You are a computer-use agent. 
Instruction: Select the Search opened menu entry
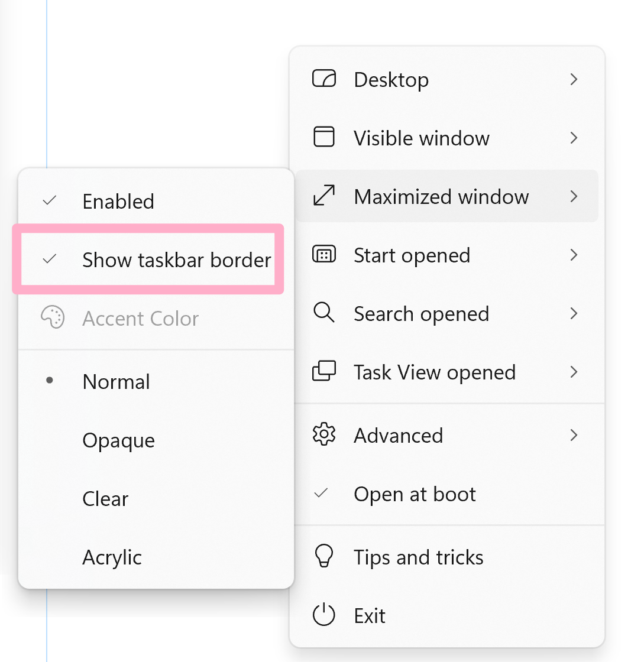point(421,313)
